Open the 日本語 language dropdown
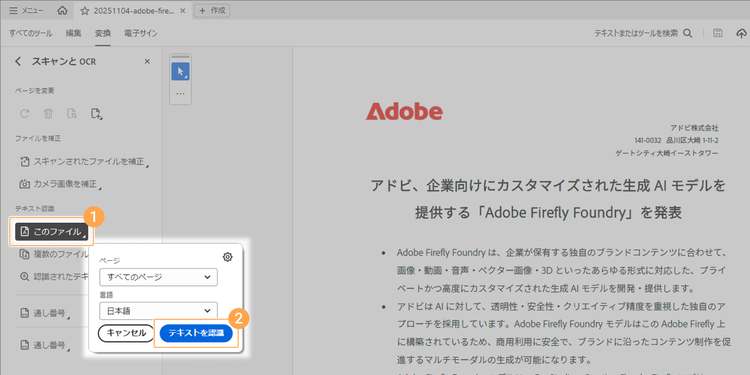This screenshot has height=375, width=750. click(158, 310)
